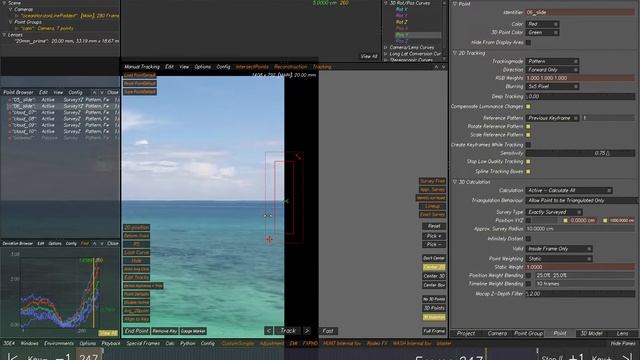Open the point Color dropdown showing Red
Screen dimensions: 640x360
tap(542, 24)
